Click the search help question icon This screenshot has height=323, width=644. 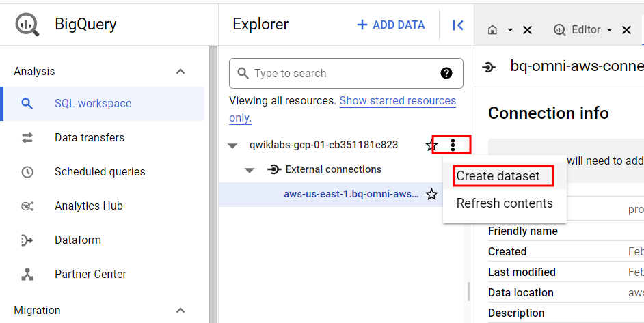(x=446, y=74)
